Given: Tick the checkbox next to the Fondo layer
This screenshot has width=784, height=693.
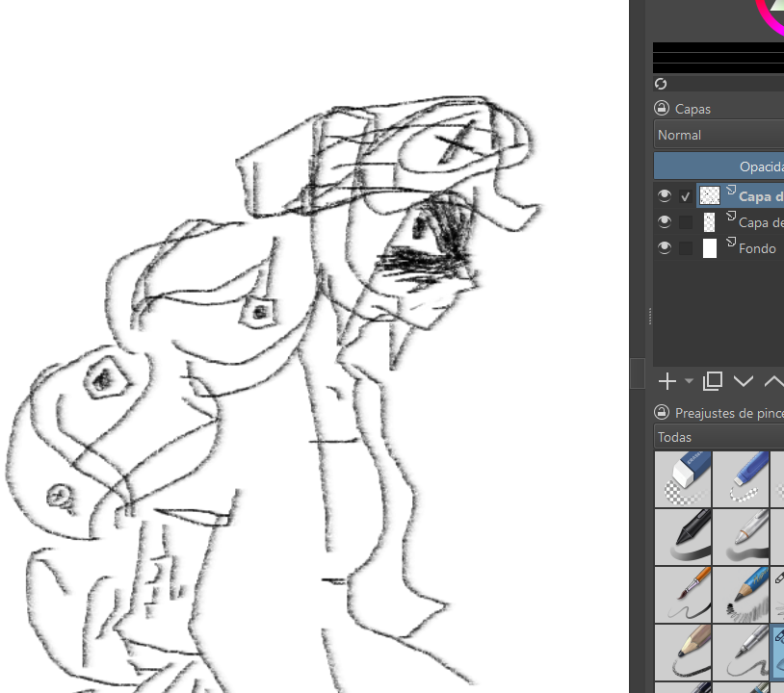Looking at the screenshot, I should [686, 248].
